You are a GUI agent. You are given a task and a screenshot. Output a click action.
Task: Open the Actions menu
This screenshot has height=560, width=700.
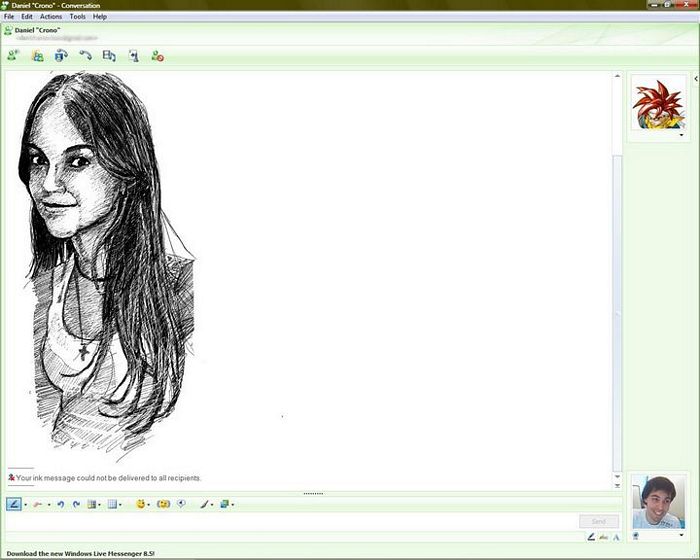coord(50,17)
